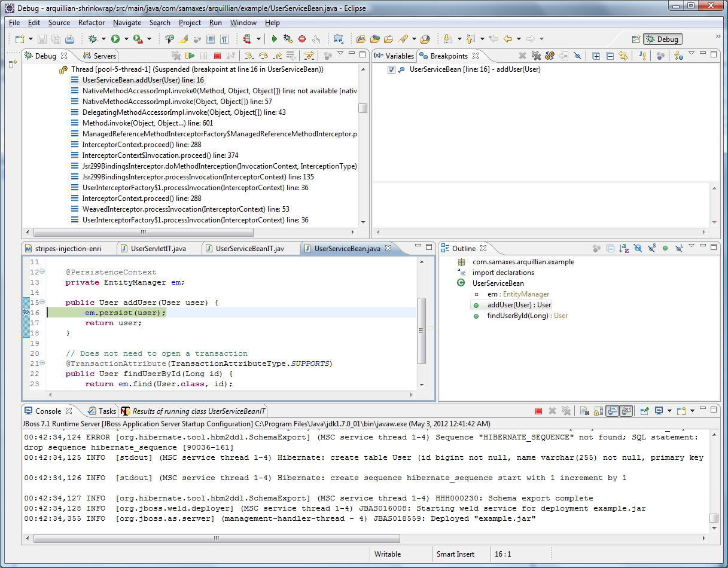728x568 pixels.
Task: Toggle Skip All Breakpoints icon
Action: tap(577, 56)
